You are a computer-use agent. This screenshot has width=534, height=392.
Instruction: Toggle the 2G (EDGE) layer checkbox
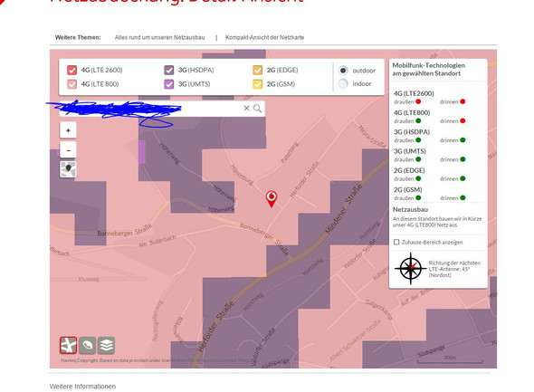coord(257,70)
